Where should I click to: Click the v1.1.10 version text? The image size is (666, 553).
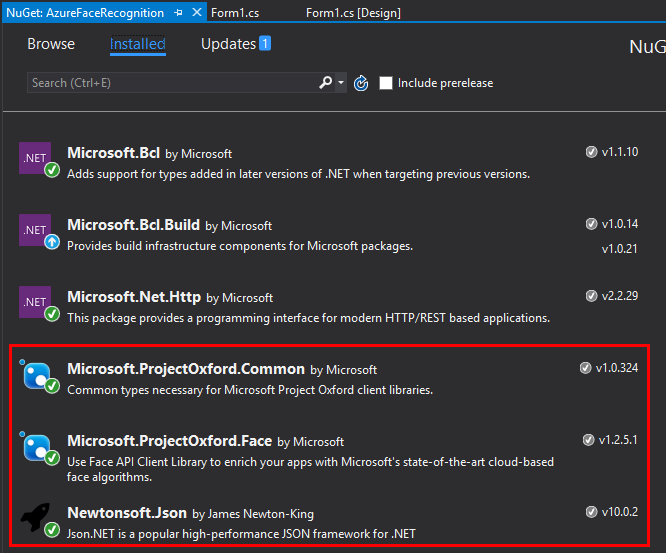620,152
